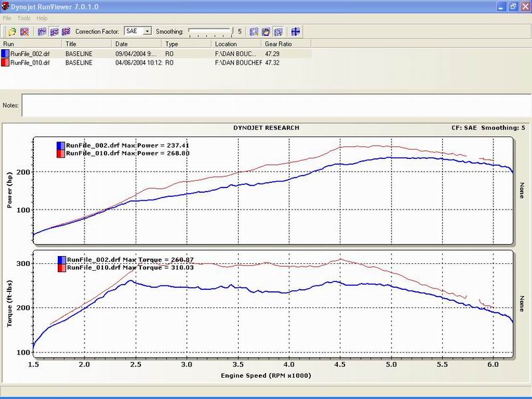The height and width of the screenshot is (399, 532).
Task: Open the Help menu
Action: [42, 18]
